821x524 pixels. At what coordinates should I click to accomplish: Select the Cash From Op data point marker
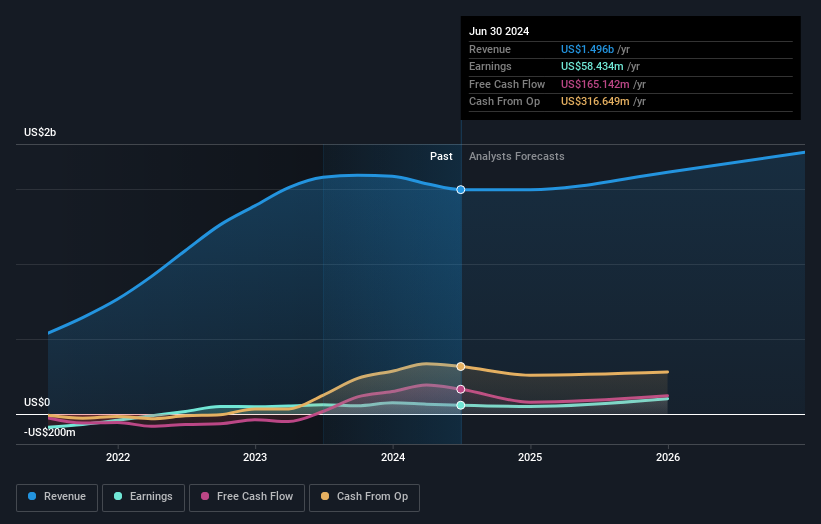pyautogui.click(x=461, y=366)
